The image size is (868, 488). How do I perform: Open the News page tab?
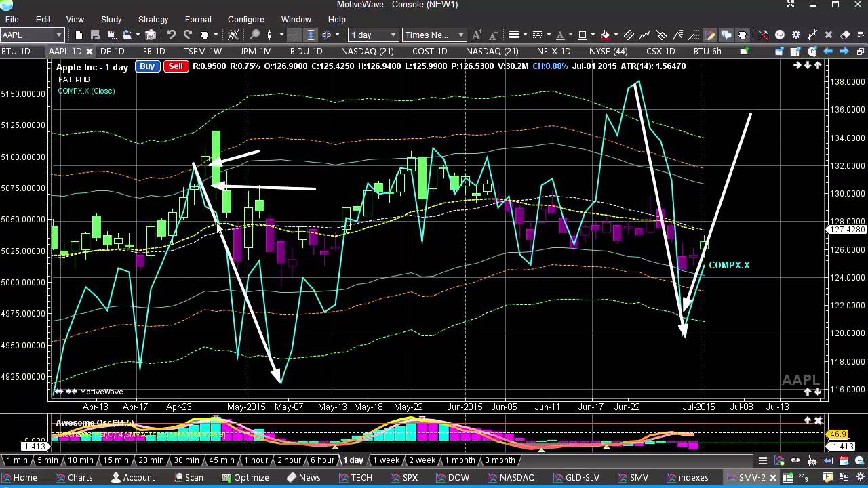[303, 478]
